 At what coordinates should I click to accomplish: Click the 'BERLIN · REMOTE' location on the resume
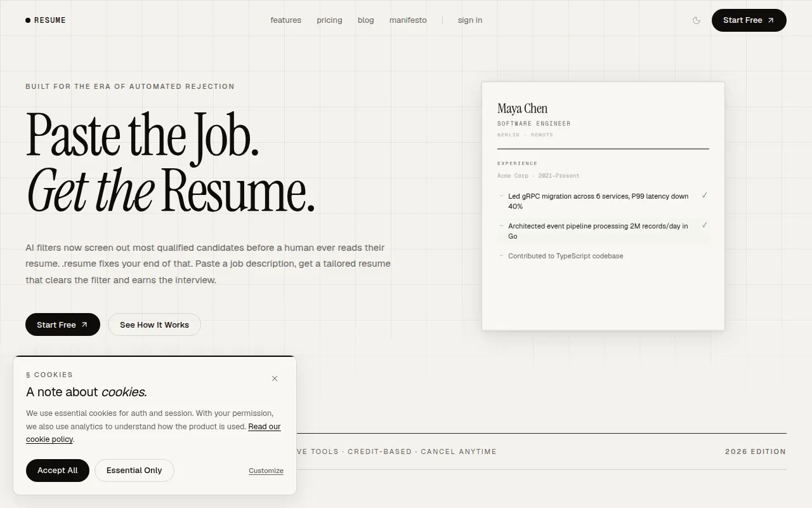point(525,135)
